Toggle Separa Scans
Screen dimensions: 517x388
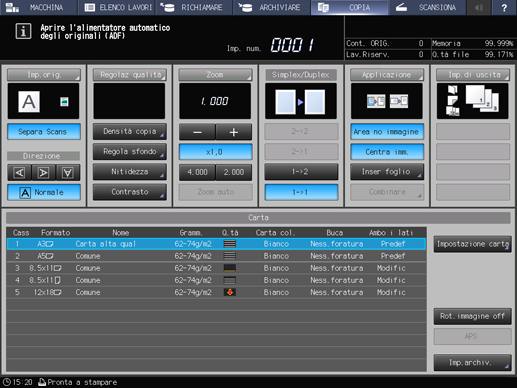coord(44,132)
